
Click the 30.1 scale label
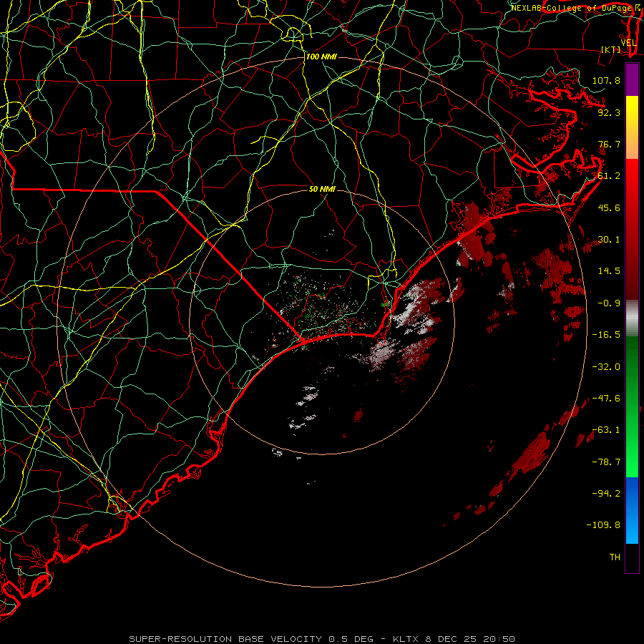pos(609,240)
